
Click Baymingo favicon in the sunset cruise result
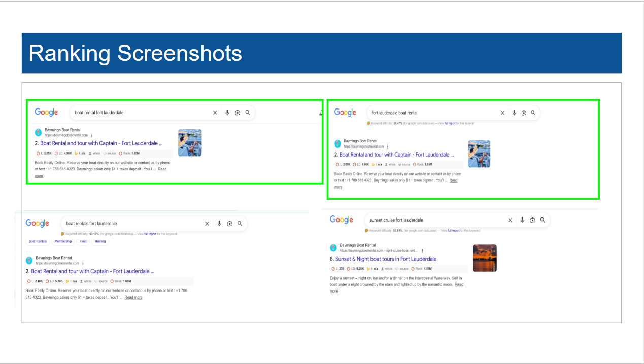[333, 247]
